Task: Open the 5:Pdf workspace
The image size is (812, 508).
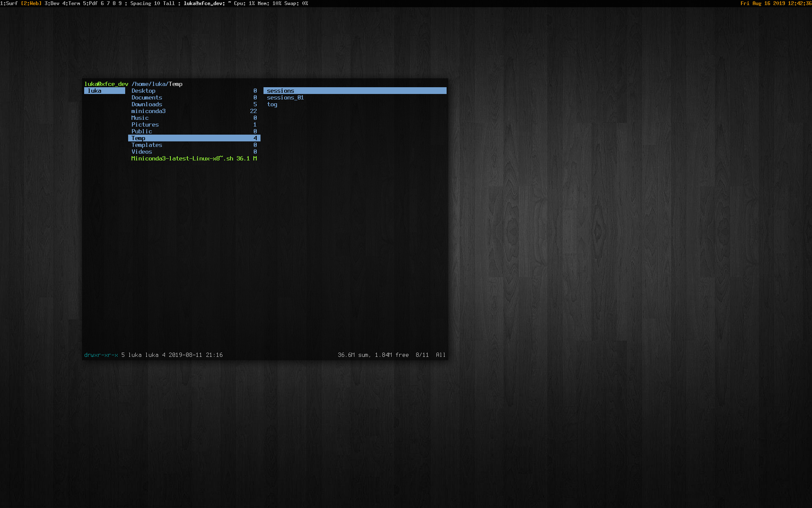Action: click(x=90, y=3)
